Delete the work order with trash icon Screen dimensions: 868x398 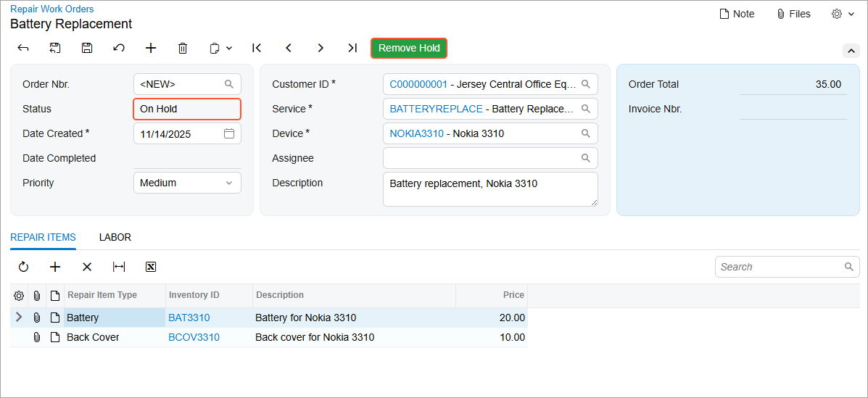[183, 48]
